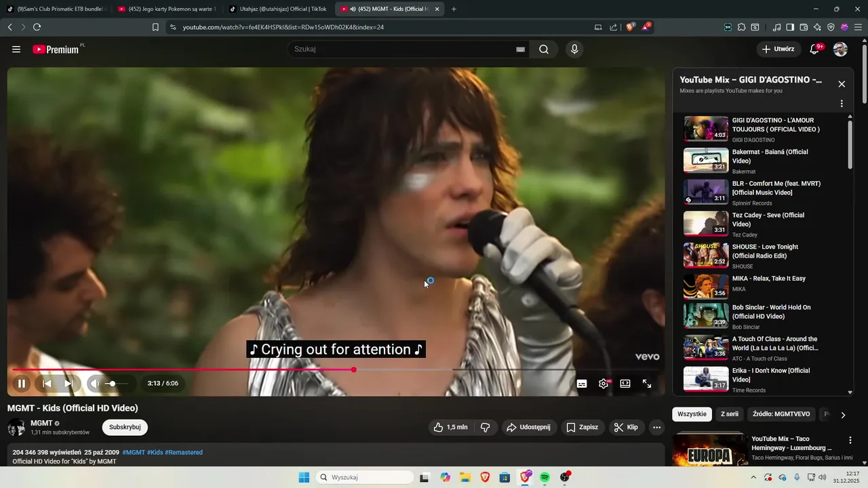The width and height of the screenshot is (868, 488).
Task: Like the video (1,5 mln)
Action: coord(451,427)
